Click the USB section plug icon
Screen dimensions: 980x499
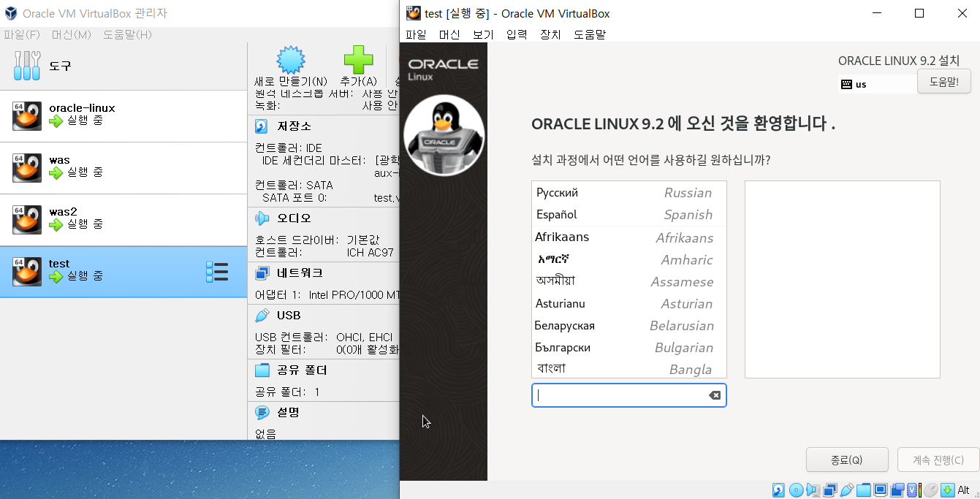[x=261, y=316]
